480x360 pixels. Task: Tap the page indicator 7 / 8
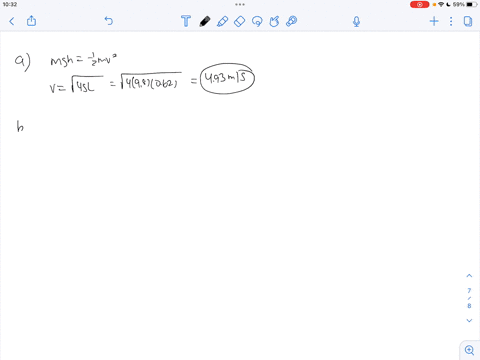[469, 298]
